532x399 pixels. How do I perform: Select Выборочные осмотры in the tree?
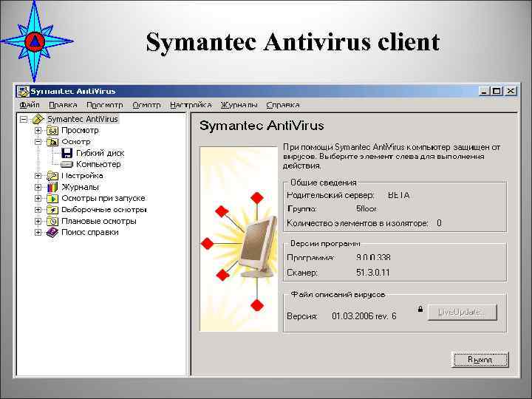tap(104, 210)
